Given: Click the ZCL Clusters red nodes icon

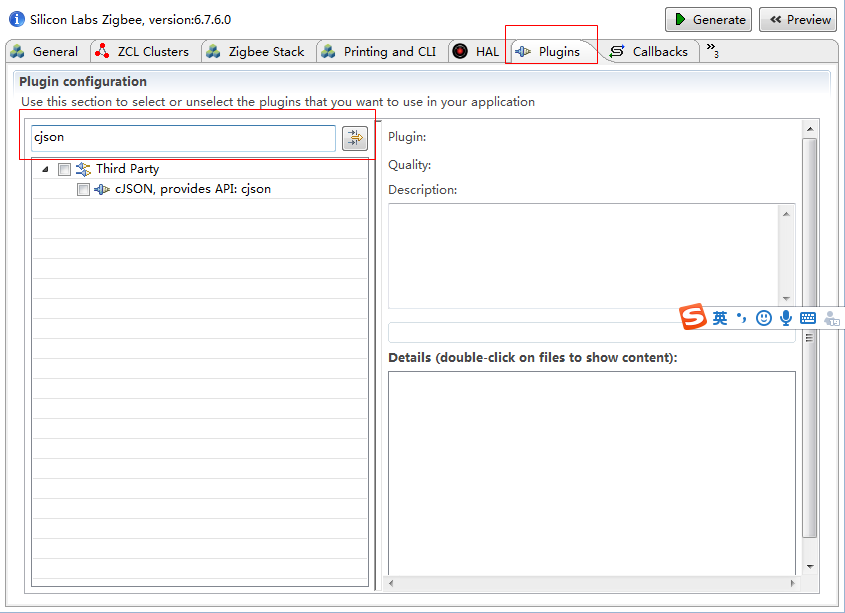Looking at the screenshot, I should tap(102, 51).
